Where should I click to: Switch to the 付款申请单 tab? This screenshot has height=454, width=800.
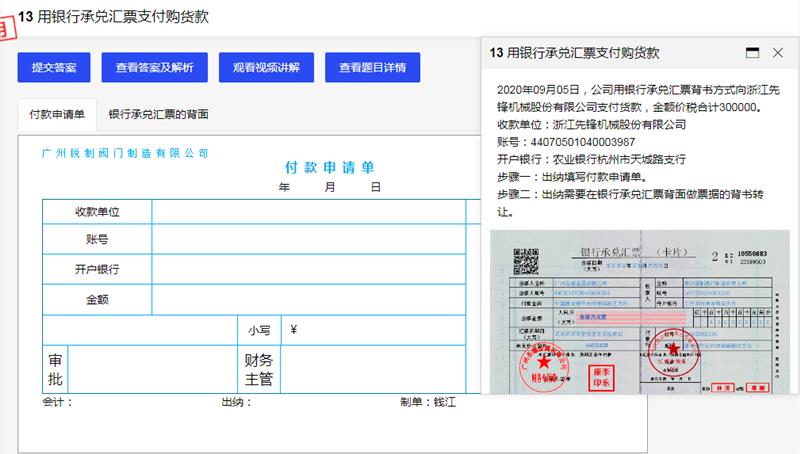point(57,114)
